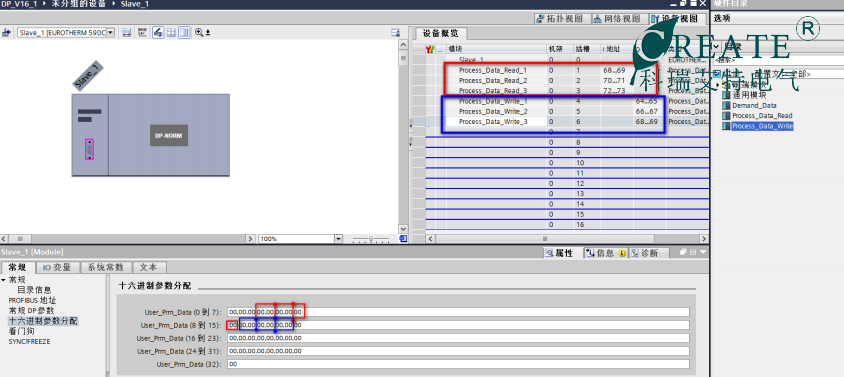This screenshot has width=844, height=377.
Task: Click the module column header (模块)
Action: [455, 49]
